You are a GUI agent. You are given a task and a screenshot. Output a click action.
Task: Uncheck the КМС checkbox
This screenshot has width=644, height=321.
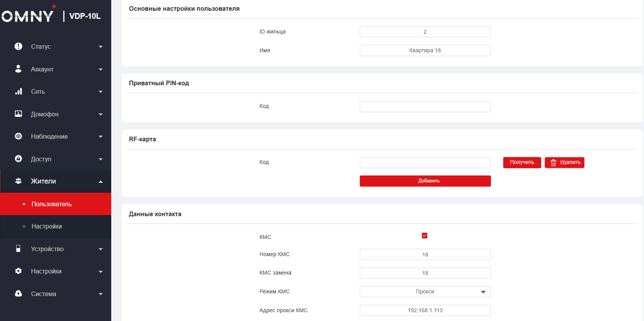(424, 236)
